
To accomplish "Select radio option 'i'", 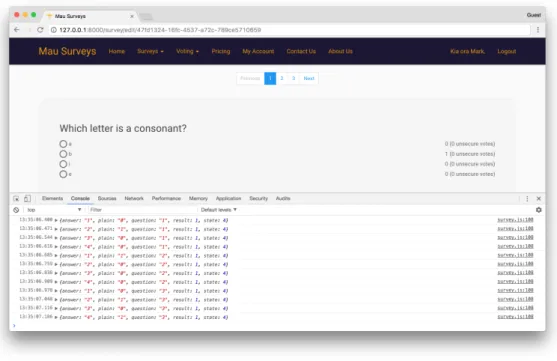I will pyautogui.click(x=63, y=164).
